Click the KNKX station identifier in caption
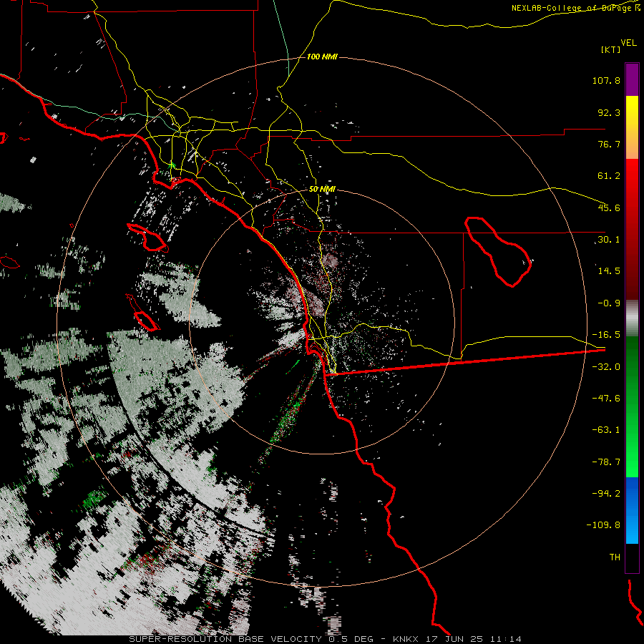644x644 pixels. (406, 639)
